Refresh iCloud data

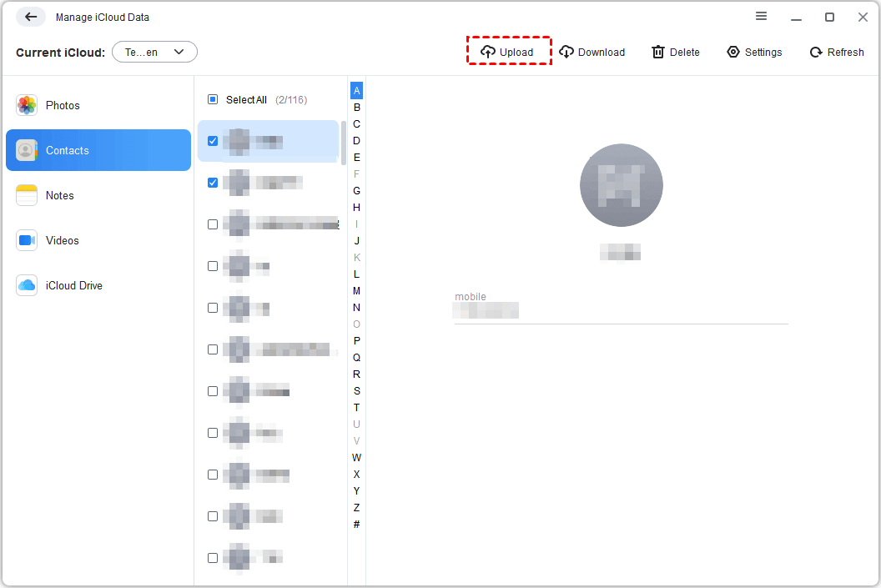837,53
